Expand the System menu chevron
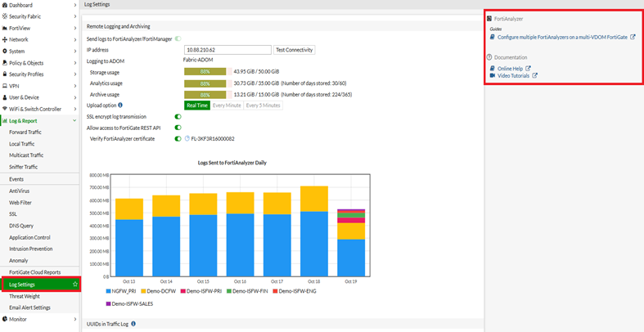This screenshot has height=332, width=644. pos(75,52)
